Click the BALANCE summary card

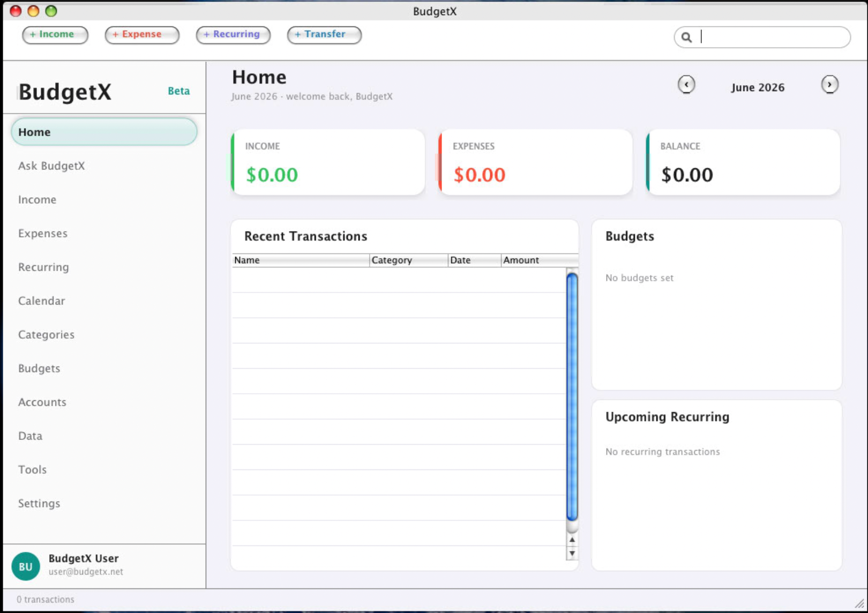click(x=743, y=162)
